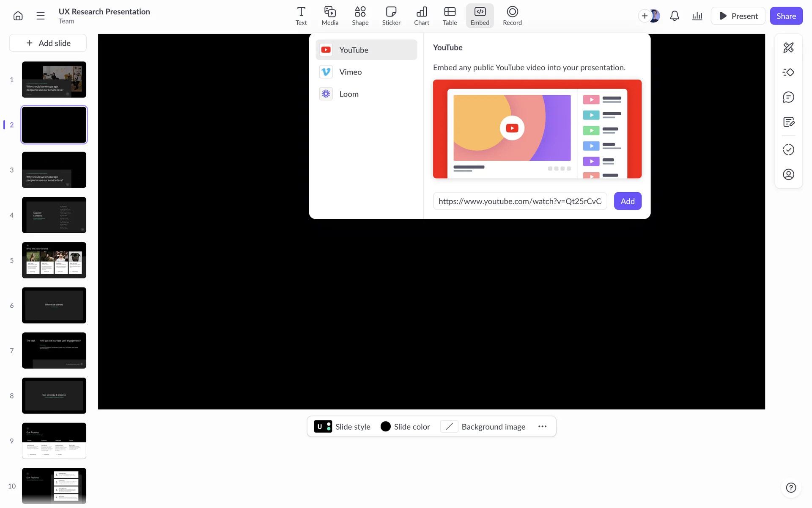The height and width of the screenshot is (508, 812).
Task: Open notifications bell
Action: pos(675,16)
